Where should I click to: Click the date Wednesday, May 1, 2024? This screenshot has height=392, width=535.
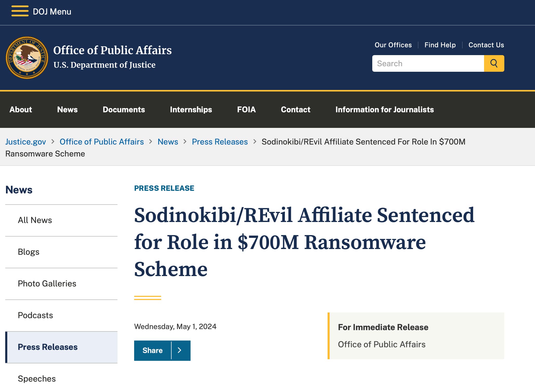click(175, 326)
